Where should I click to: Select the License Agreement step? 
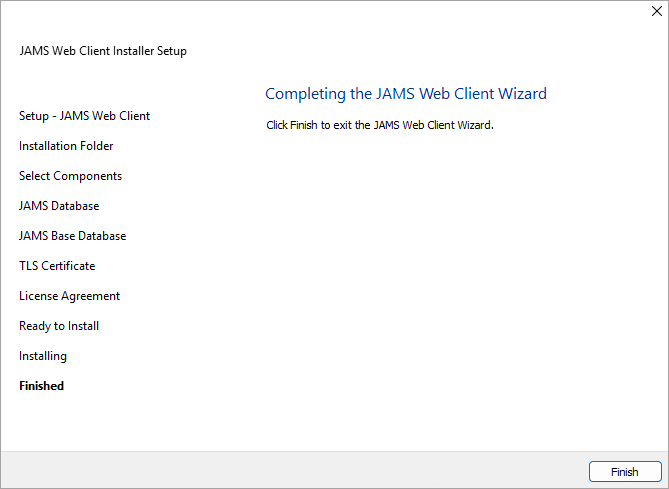(x=70, y=296)
